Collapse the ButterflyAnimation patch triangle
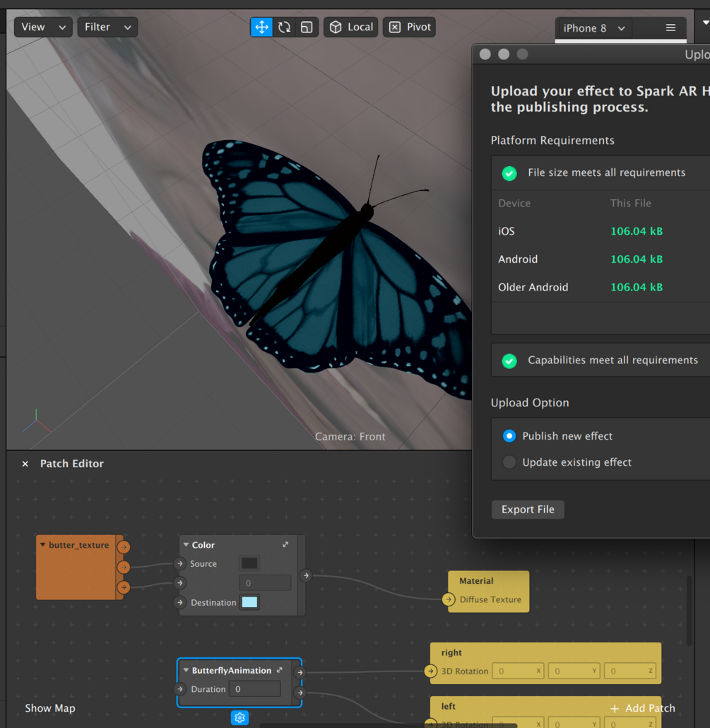The height and width of the screenshot is (728, 710). point(186,670)
